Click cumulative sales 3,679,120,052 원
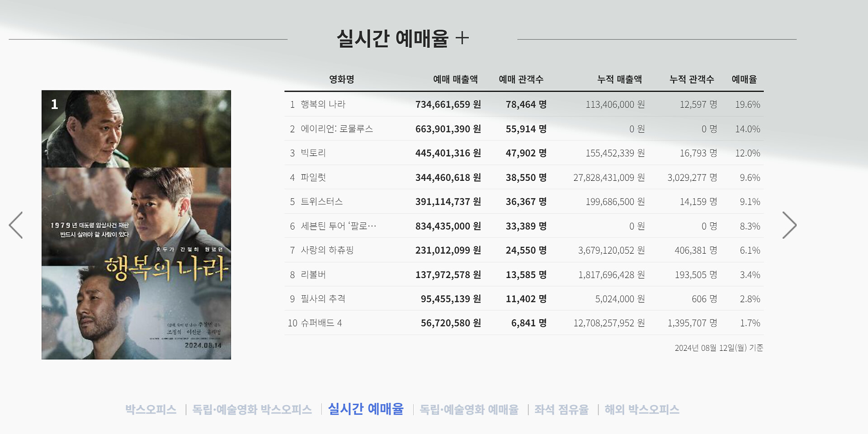868x434 pixels. pyautogui.click(x=612, y=250)
